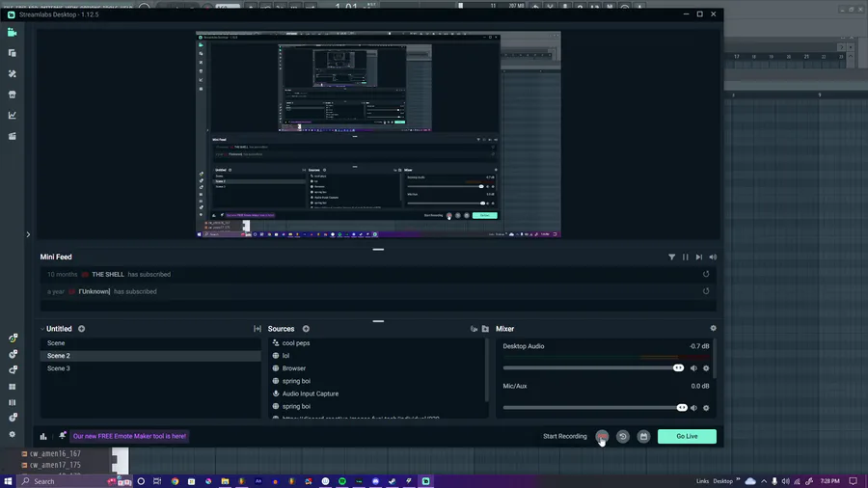Add a new scene with plus icon
Viewport: 868px width, 488px height.
[81, 329]
